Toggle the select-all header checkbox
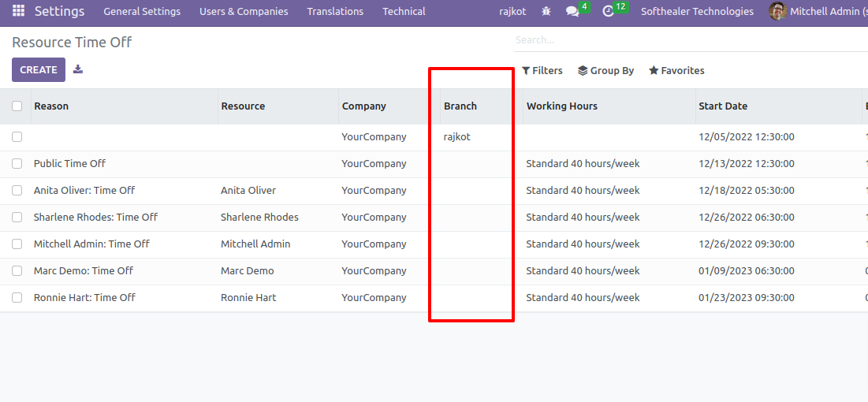Screen dimensions: 868x402 coord(17,106)
